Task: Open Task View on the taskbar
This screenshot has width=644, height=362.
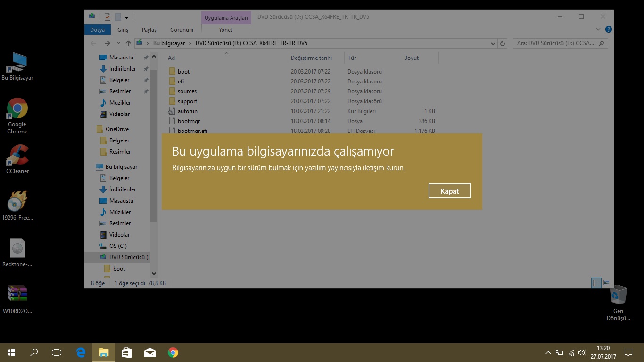Action: (57, 353)
